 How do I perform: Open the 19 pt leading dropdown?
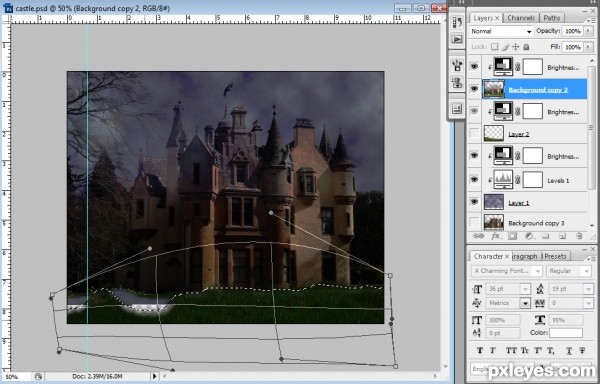point(589,289)
